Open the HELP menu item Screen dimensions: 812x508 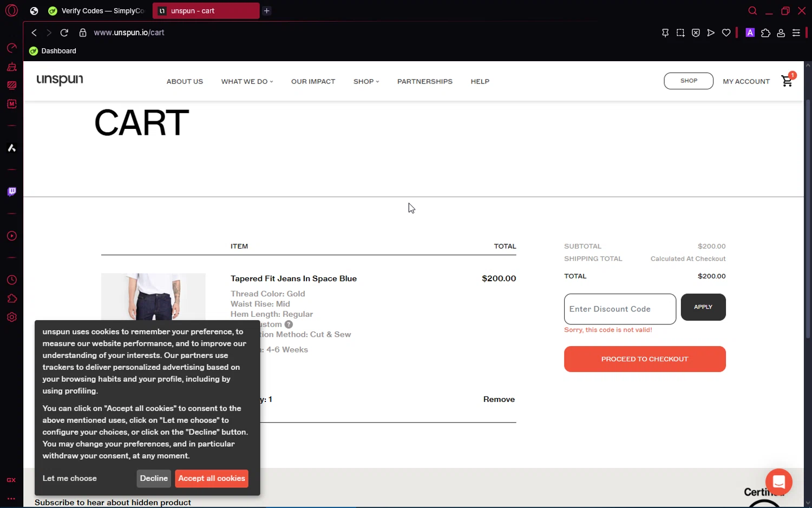coord(480,82)
